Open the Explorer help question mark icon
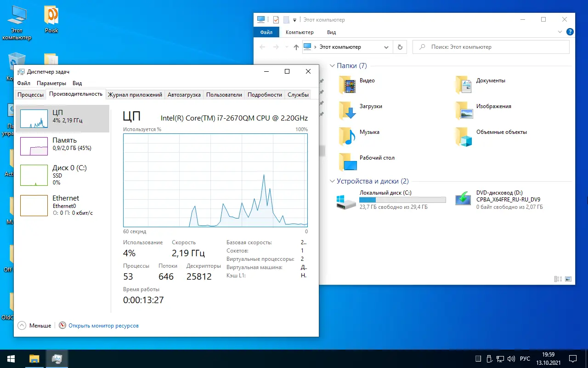This screenshot has height=368, width=588. [x=570, y=32]
